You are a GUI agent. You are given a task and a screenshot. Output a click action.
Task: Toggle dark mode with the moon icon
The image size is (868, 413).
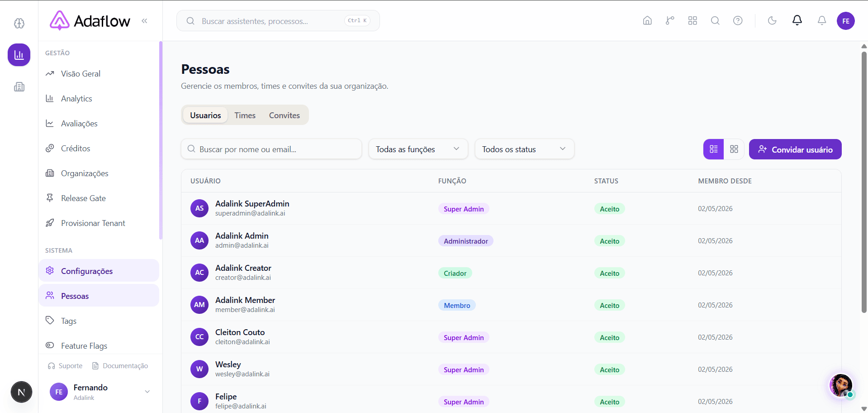pyautogui.click(x=772, y=21)
